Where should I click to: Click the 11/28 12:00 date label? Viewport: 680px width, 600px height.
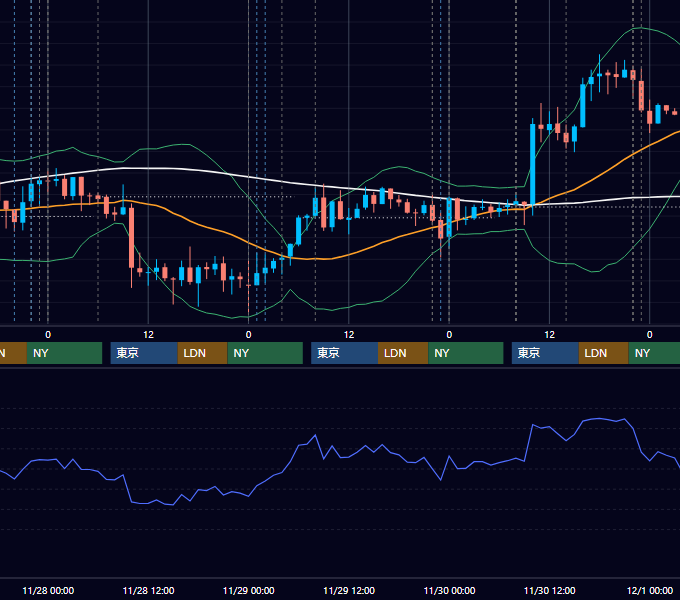(x=148, y=590)
